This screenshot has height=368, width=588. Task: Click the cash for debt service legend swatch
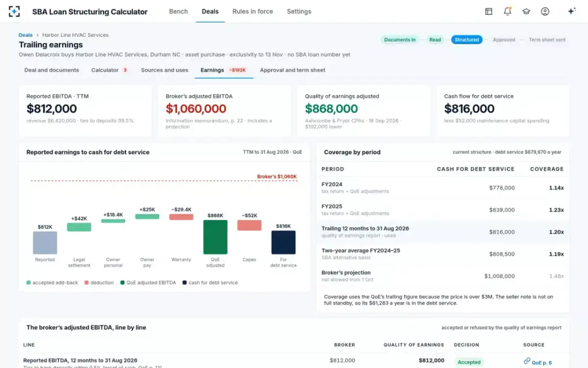(184, 283)
